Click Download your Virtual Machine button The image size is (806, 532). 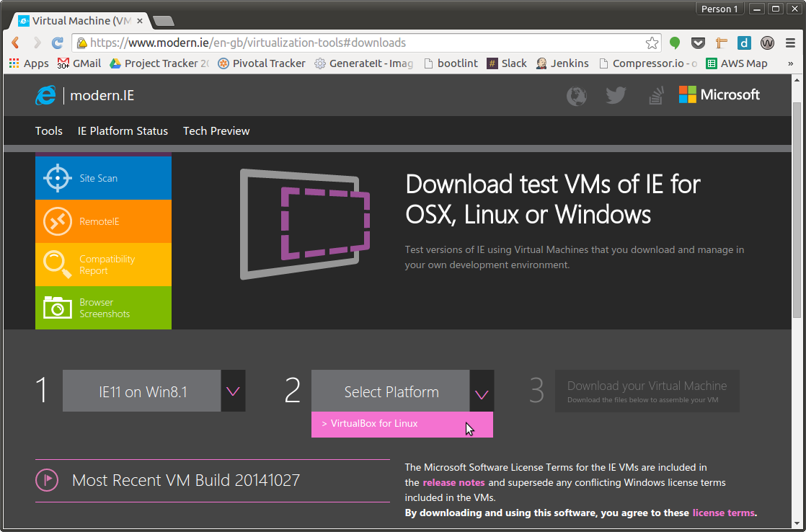[x=647, y=391]
